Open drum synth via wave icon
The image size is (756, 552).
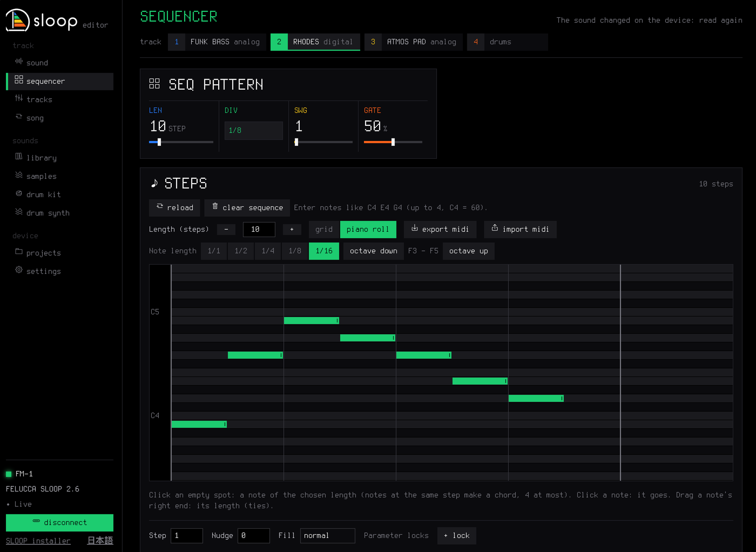click(x=18, y=212)
